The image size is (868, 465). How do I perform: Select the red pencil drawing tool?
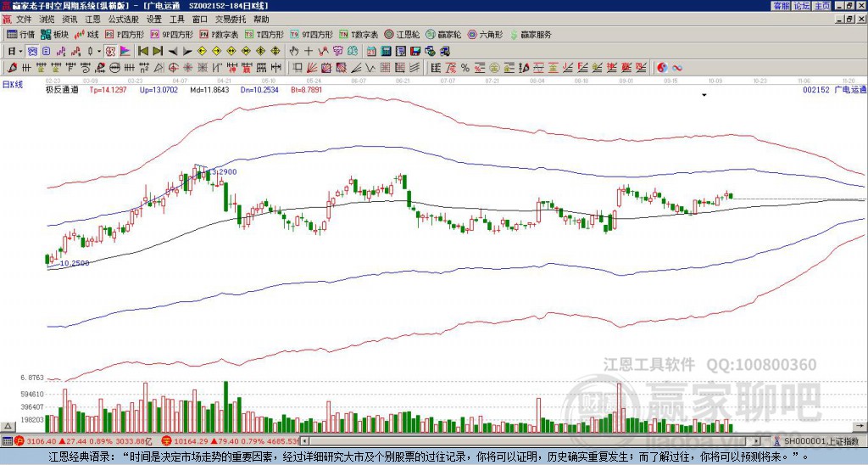click(x=12, y=68)
